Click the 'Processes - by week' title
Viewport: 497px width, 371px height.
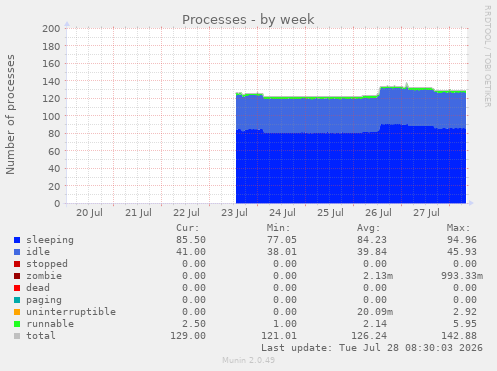[248, 20]
